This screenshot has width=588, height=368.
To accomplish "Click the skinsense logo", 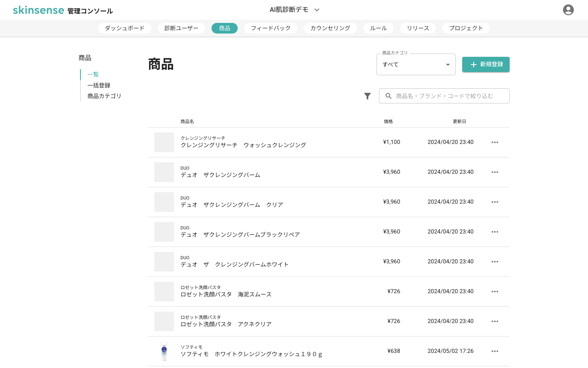I will (38, 10).
